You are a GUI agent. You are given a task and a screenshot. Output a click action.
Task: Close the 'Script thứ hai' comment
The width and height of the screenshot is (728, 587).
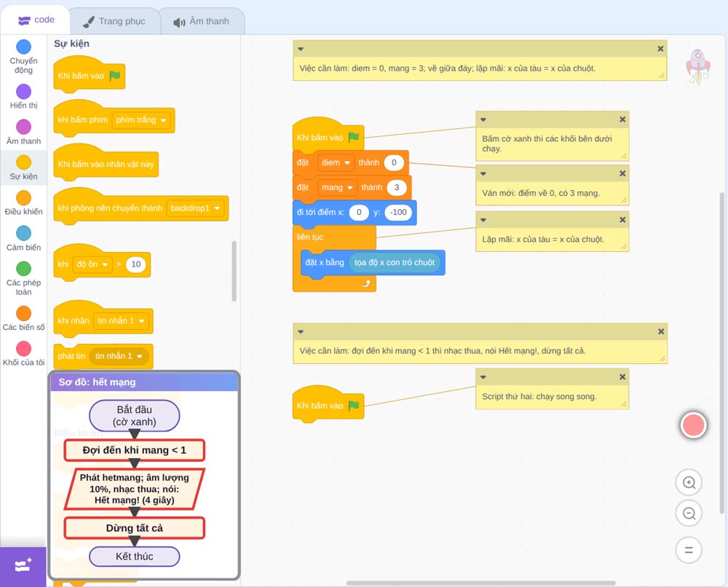point(622,377)
